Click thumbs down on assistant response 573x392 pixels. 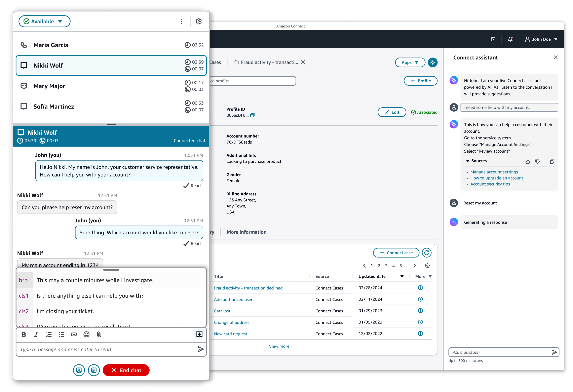[537, 161]
